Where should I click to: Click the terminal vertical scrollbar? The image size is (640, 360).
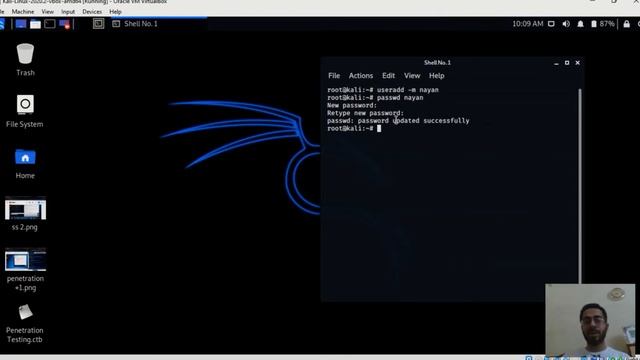coord(580,186)
